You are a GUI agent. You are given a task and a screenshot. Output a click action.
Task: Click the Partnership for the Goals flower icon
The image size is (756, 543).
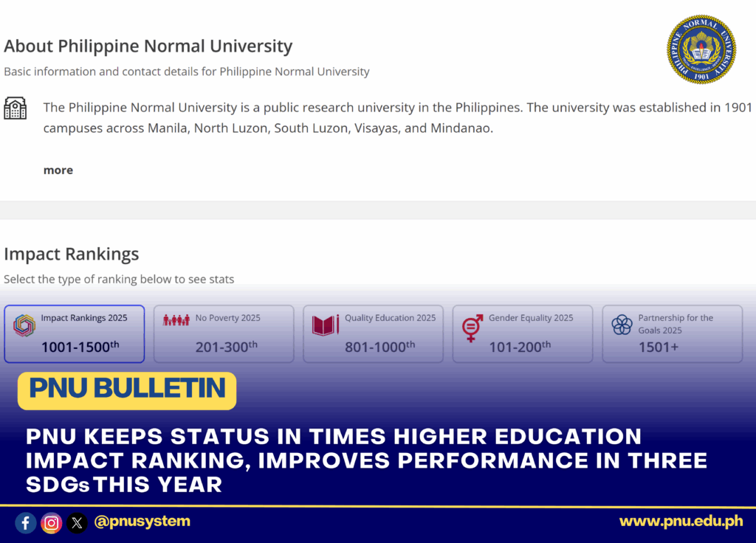622,325
